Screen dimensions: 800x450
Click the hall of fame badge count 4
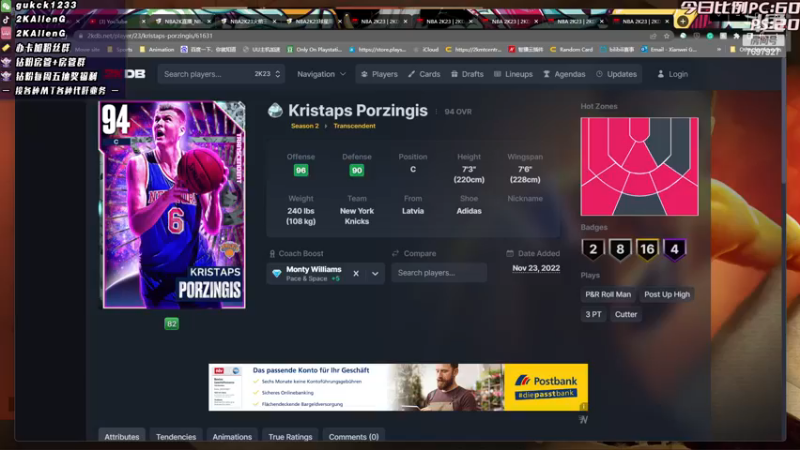coord(674,249)
